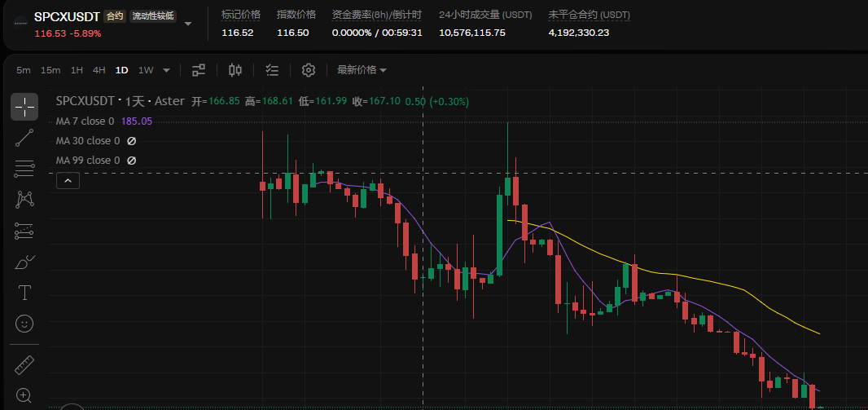This screenshot has height=410, width=868.
Task: Select the MA 30 close indicator label
Action: click(x=87, y=141)
